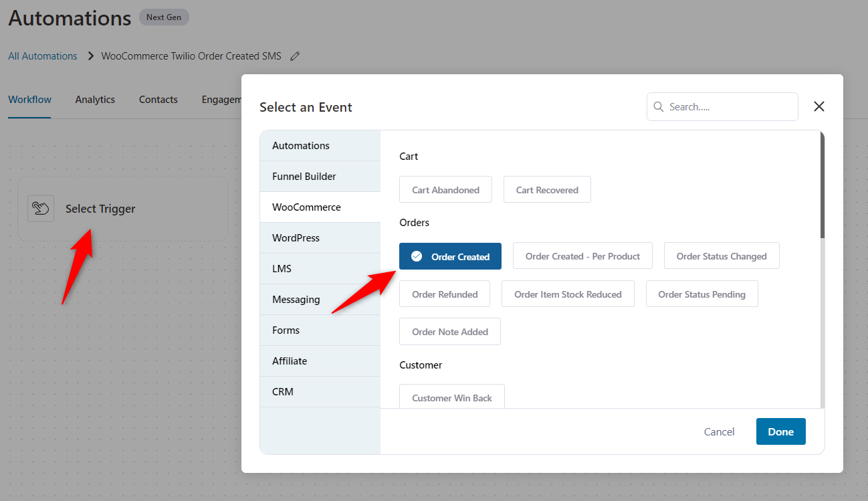
Task: Click the checkmark icon on Order Created
Action: point(417,256)
